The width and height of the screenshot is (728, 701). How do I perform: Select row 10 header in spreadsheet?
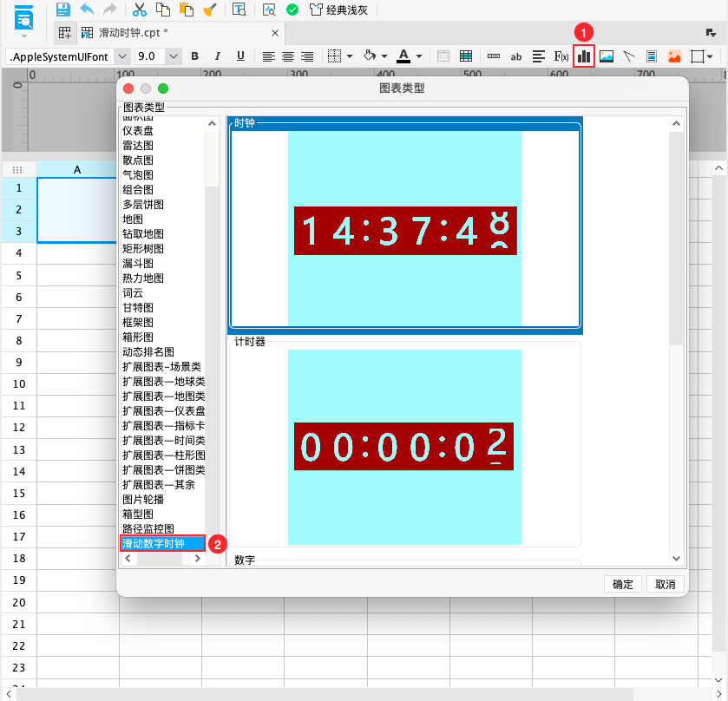point(19,384)
